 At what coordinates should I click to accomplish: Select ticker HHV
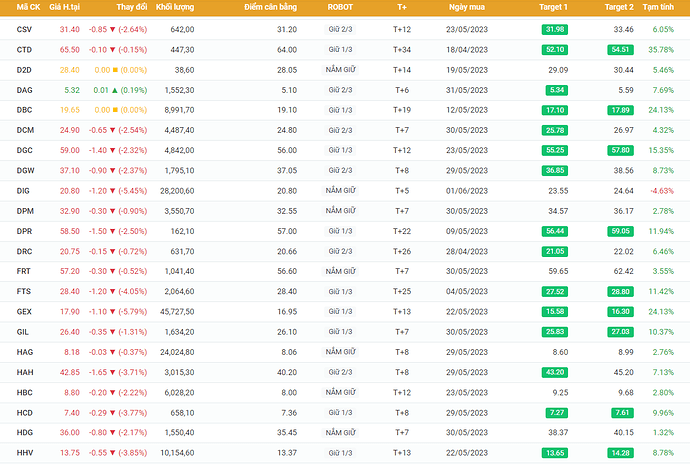25,453
